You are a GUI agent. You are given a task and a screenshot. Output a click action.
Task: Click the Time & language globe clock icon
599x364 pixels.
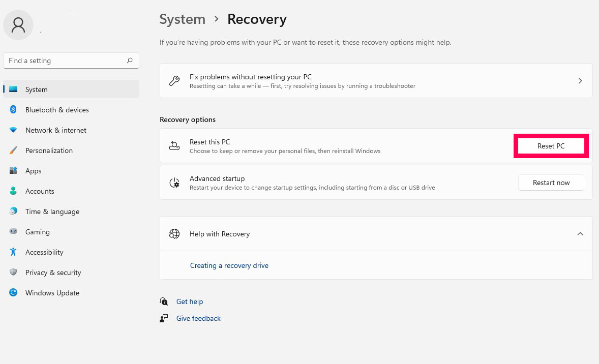13,211
